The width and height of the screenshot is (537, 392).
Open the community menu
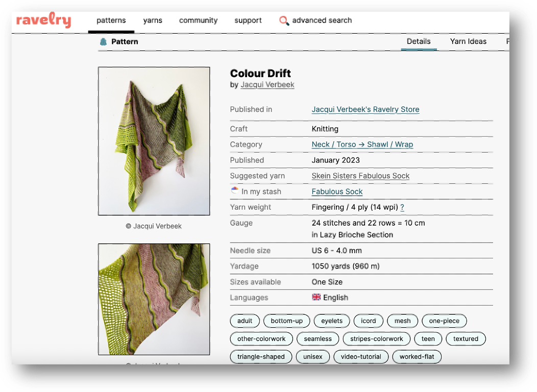pos(198,20)
